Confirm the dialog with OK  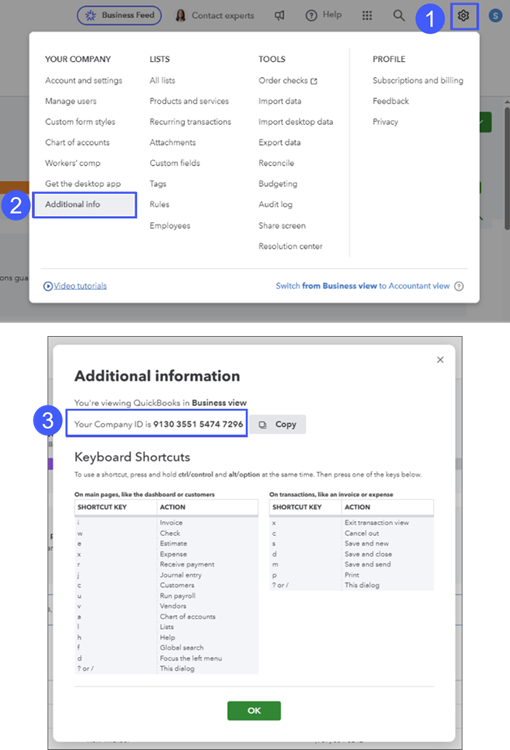click(254, 710)
